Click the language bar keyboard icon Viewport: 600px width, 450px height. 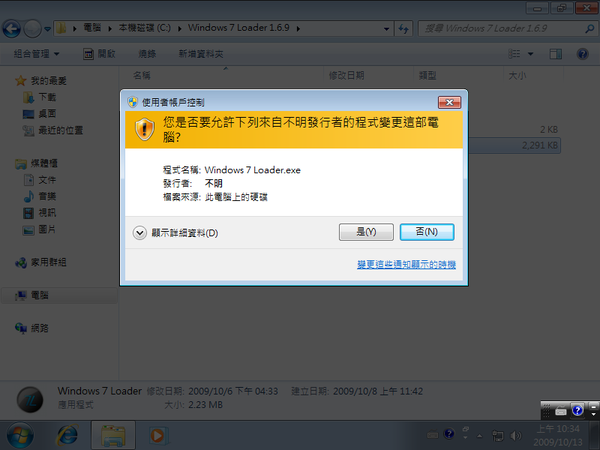561,411
